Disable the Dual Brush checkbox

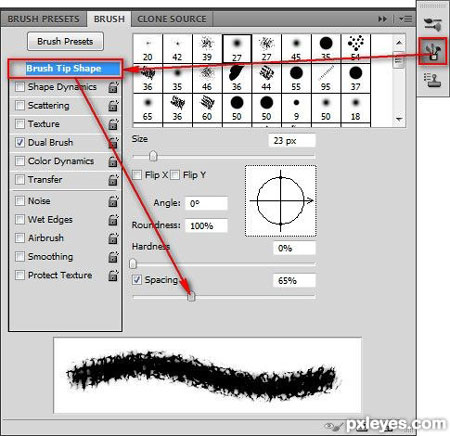click(x=20, y=142)
